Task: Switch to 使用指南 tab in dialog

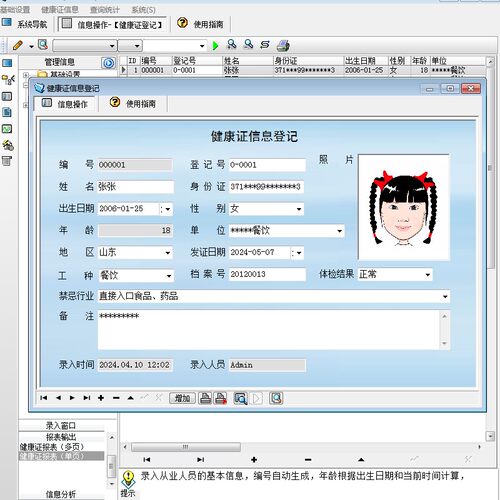Action: (133, 104)
